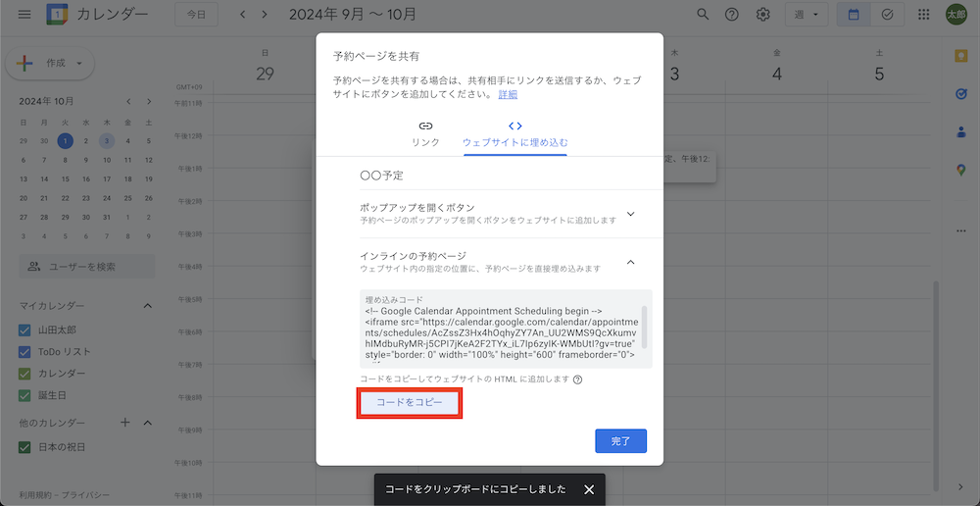Open Google Tasks in side panel

pos(960,94)
